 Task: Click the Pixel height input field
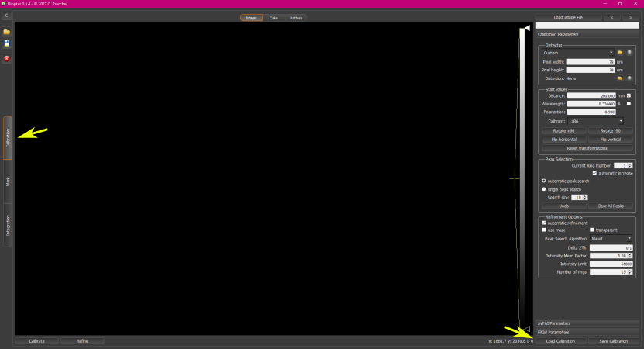(x=591, y=70)
